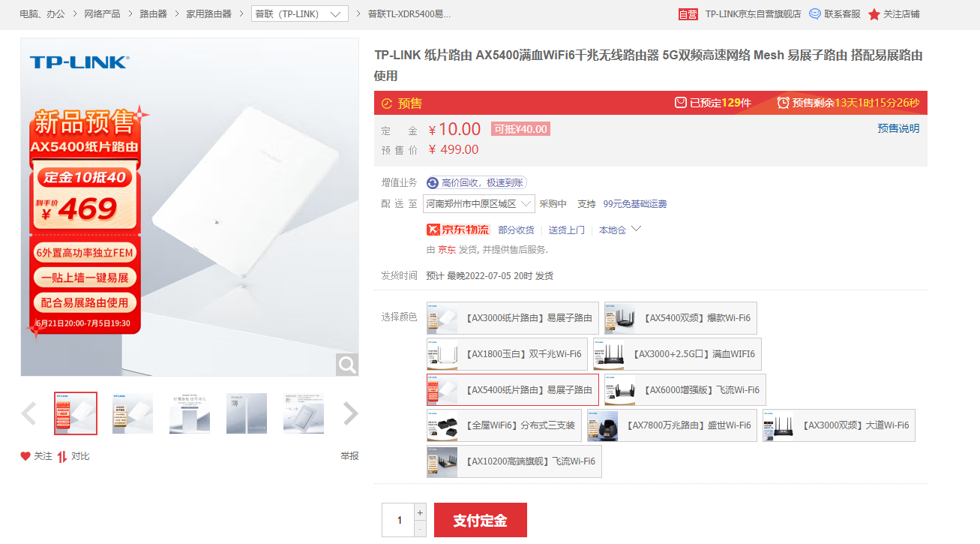
Task: Select fourth thumbnail labeled 薄
Action: (x=247, y=413)
